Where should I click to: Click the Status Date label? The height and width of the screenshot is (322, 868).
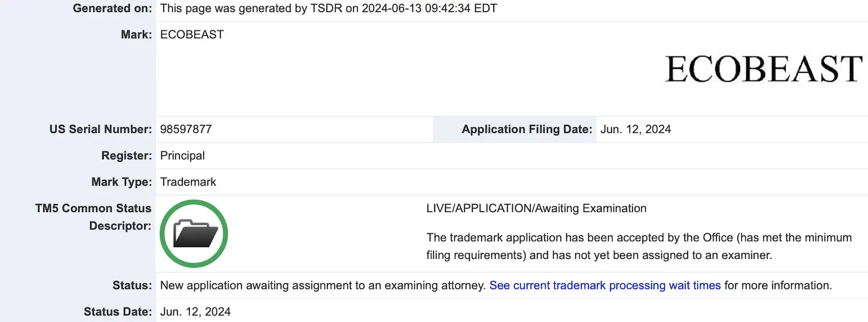pyautogui.click(x=118, y=312)
